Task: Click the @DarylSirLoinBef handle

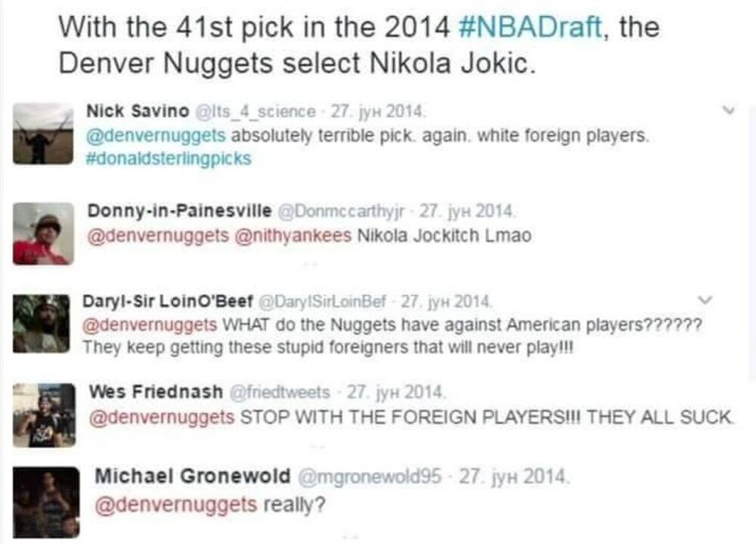Action: coord(323,302)
